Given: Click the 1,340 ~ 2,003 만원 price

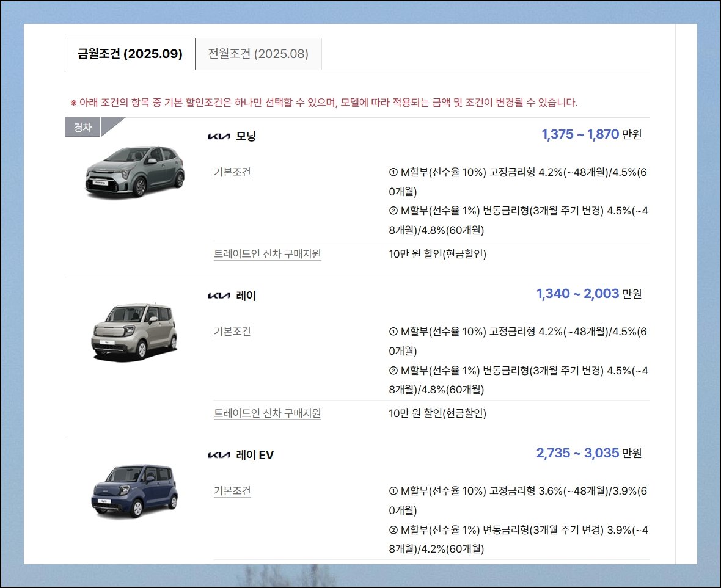Looking at the screenshot, I should (589, 294).
